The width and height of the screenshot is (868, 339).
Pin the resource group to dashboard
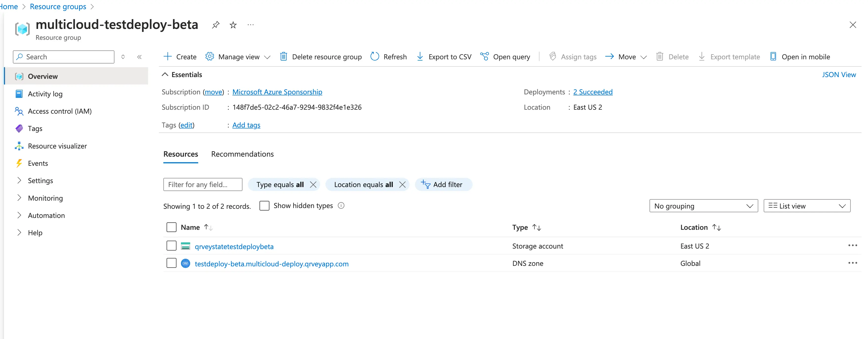click(x=216, y=25)
